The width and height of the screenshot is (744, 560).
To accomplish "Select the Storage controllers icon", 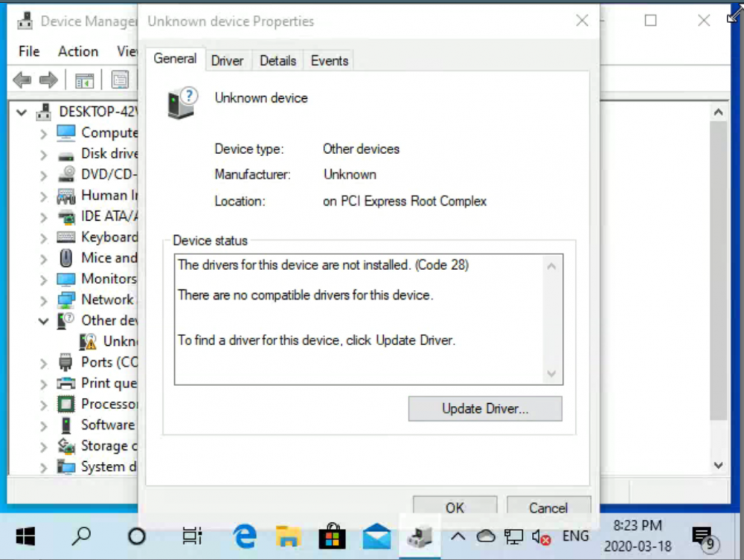I will tap(66, 445).
